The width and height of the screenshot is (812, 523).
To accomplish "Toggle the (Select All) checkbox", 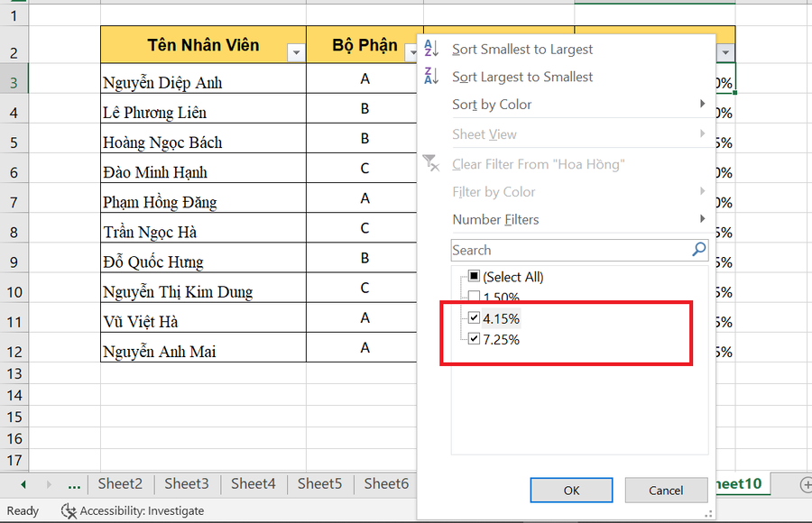I will pyautogui.click(x=474, y=276).
